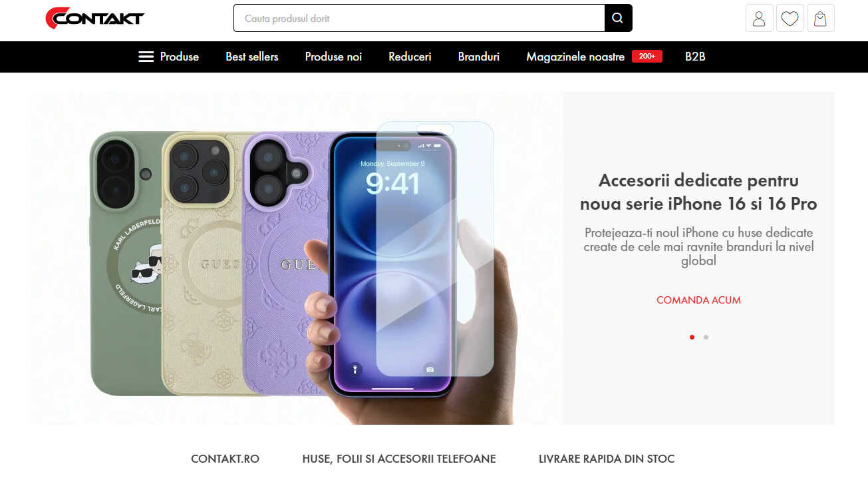Viewport: 868px width, 486px height.
Task: Switch to the second carousel dot
Action: pyautogui.click(x=706, y=337)
